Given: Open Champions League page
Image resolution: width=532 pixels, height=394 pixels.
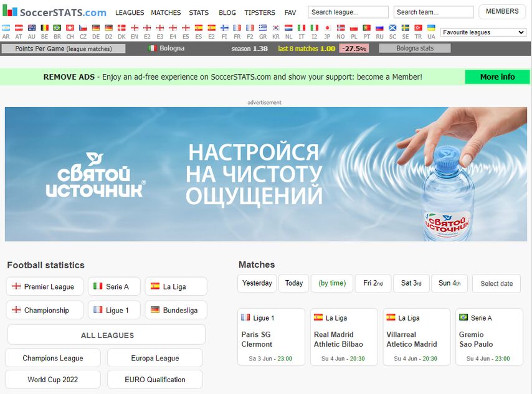Looking at the screenshot, I should pos(53,358).
